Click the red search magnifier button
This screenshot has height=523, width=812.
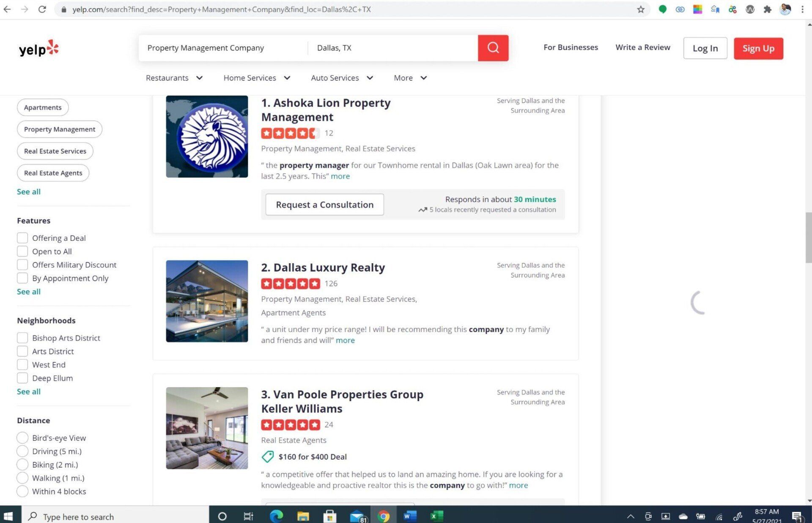coord(493,48)
